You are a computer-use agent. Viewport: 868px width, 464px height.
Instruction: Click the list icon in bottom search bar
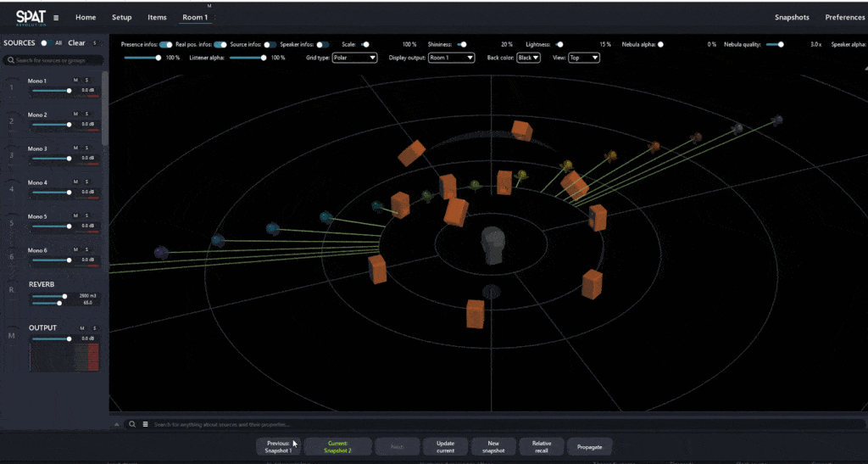click(x=145, y=424)
